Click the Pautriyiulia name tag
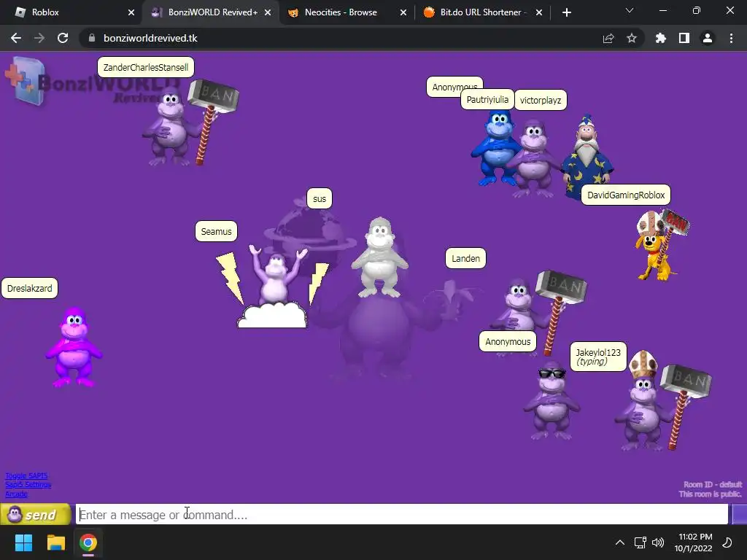This screenshot has height=560, width=747. [487, 99]
